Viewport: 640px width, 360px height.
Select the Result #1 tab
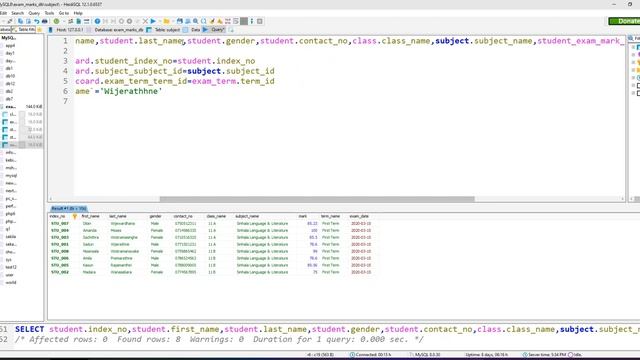tap(68, 209)
